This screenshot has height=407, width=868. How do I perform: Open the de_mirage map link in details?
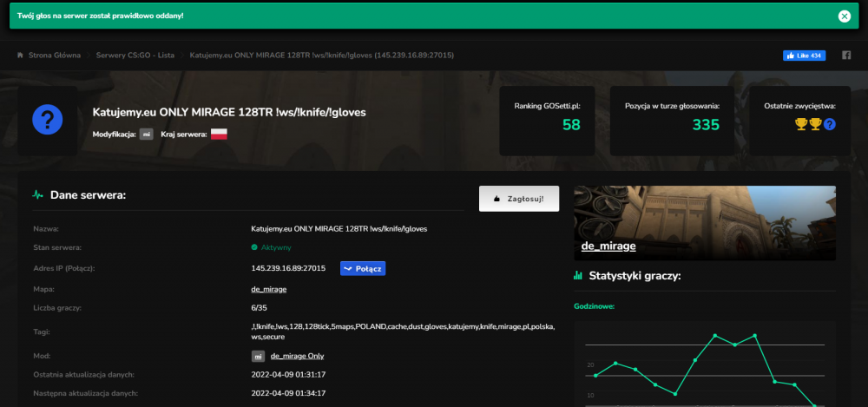[269, 289]
